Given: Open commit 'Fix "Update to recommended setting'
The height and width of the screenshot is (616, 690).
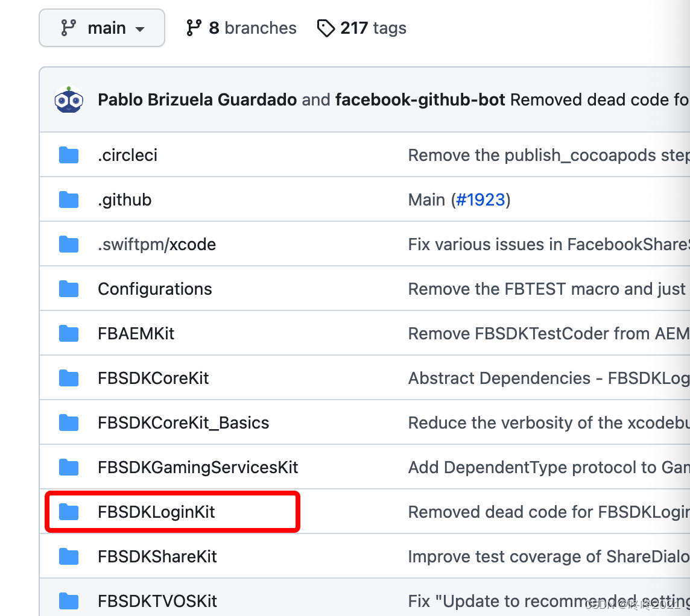Looking at the screenshot, I should 549,602.
